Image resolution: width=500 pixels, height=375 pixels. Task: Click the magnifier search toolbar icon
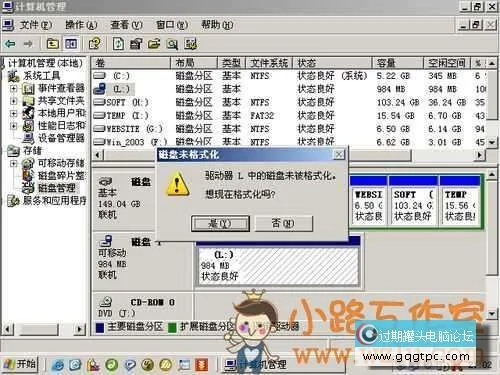(x=172, y=44)
